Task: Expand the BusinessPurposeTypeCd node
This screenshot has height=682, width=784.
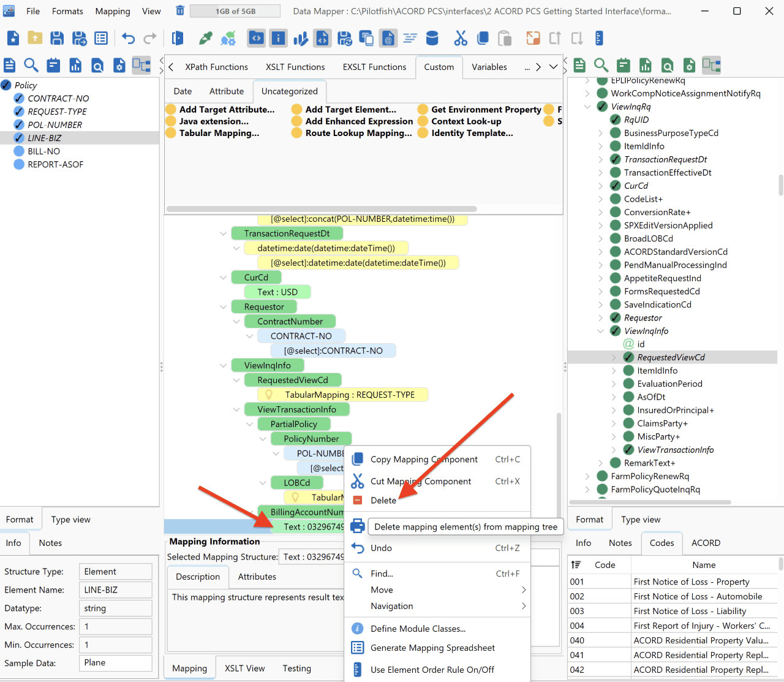Action: pyautogui.click(x=601, y=133)
